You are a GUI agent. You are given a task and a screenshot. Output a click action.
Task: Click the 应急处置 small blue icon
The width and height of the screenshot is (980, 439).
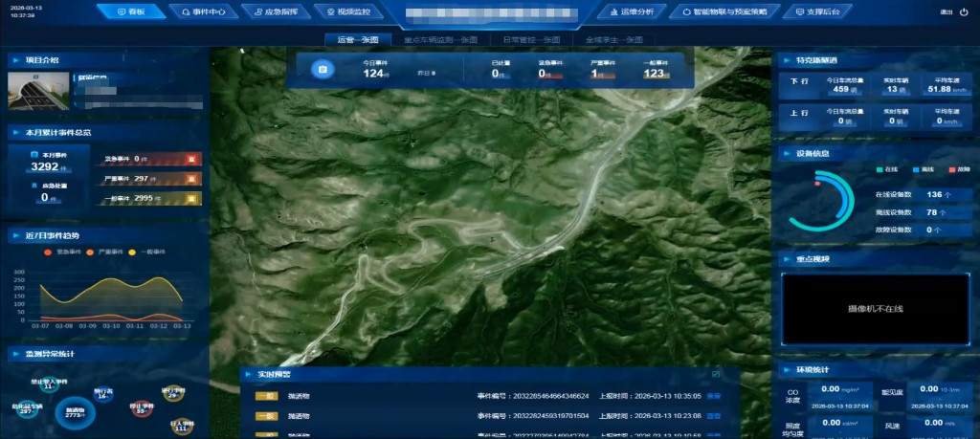(34, 186)
